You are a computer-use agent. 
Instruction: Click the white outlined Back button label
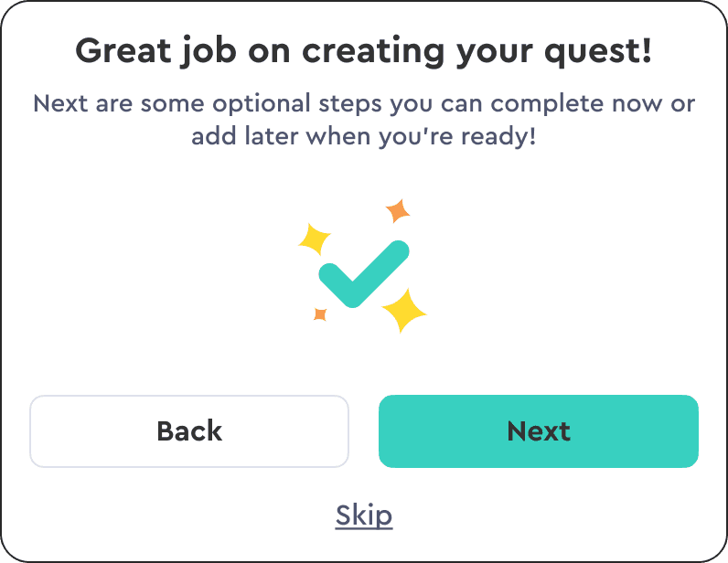(189, 431)
